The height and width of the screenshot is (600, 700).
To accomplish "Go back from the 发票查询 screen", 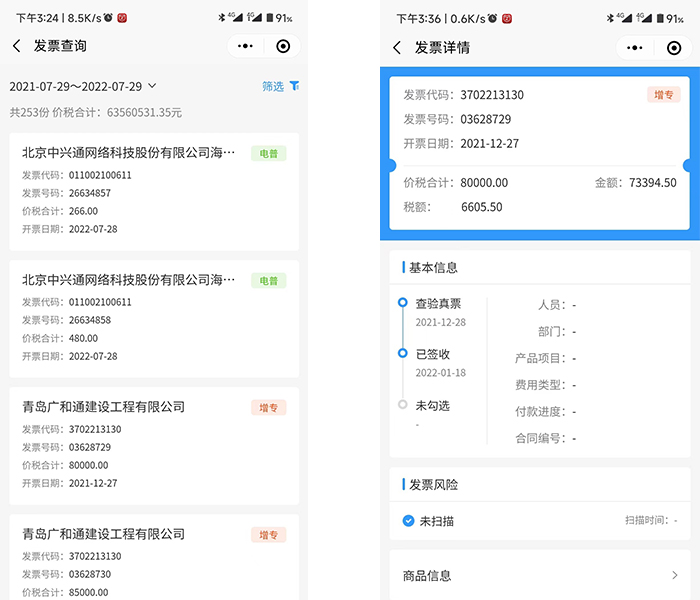I will click(x=17, y=46).
